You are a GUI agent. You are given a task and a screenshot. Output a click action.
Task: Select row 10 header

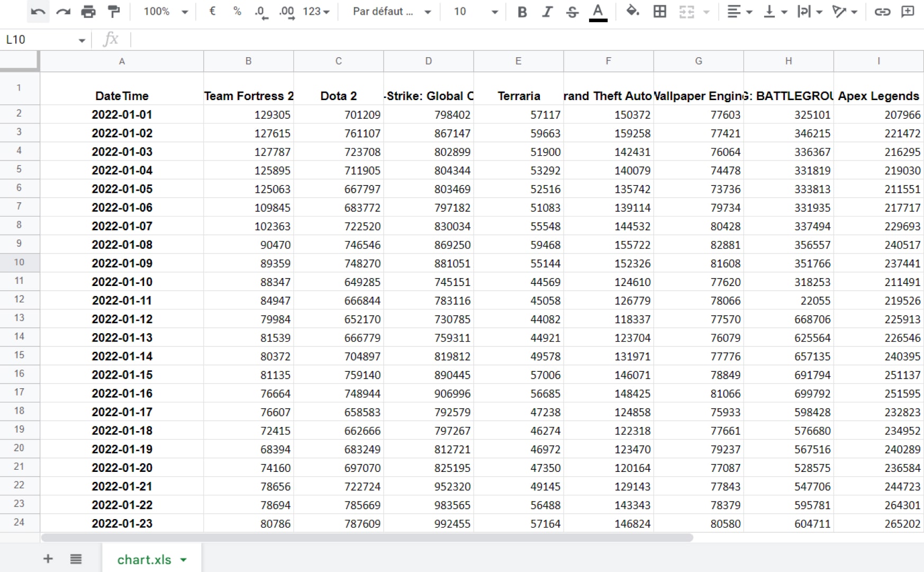[x=19, y=262]
